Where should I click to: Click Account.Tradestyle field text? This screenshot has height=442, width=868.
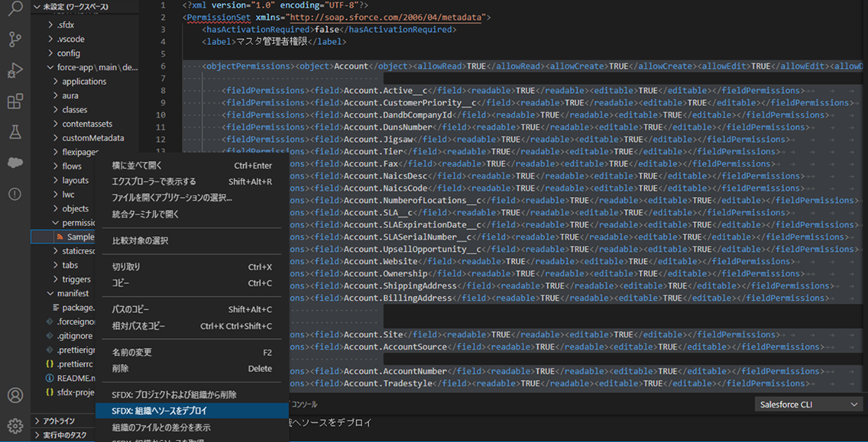click(388, 382)
